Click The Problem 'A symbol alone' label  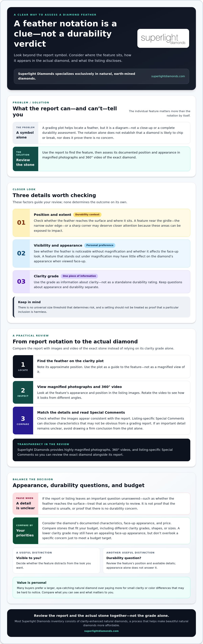(x=26, y=133)
